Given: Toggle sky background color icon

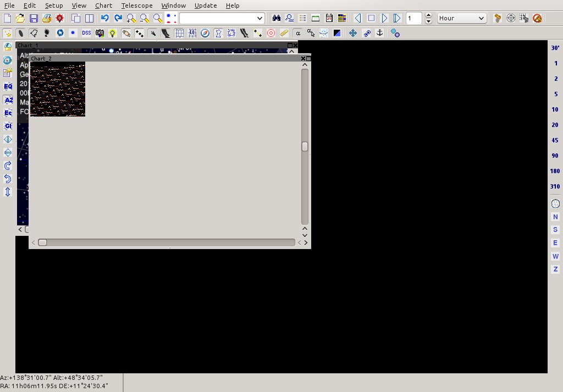Looking at the screenshot, I should 337,33.
